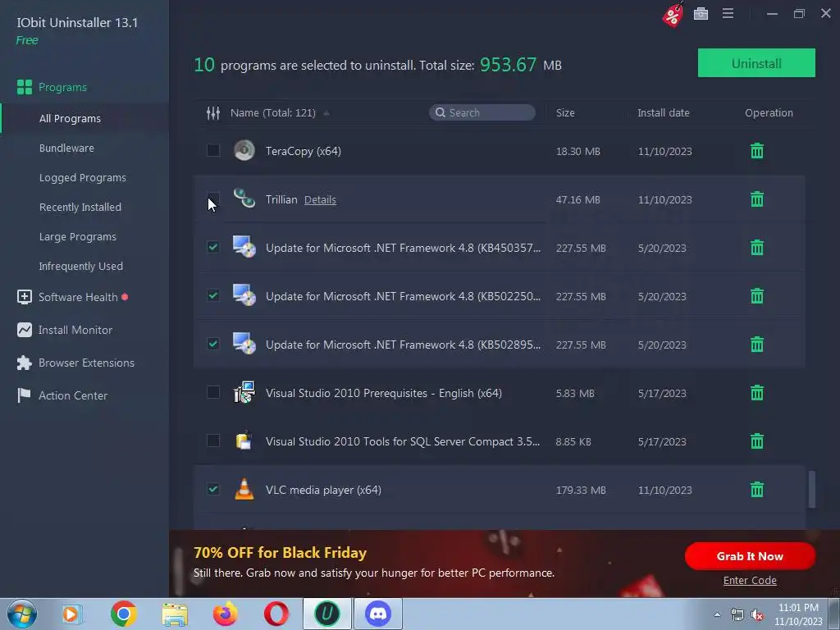Open Infrequently Used programs
The height and width of the screenshot is (630, 840).
coord(81,266)
